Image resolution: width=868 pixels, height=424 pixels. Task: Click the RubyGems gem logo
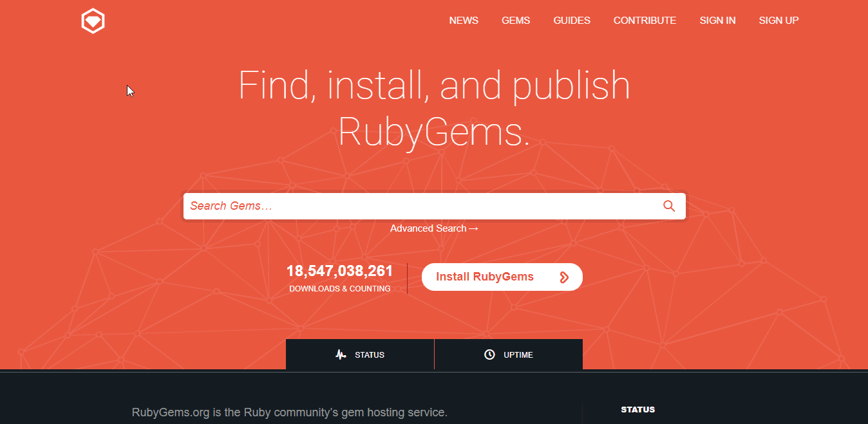pos(93,21)
